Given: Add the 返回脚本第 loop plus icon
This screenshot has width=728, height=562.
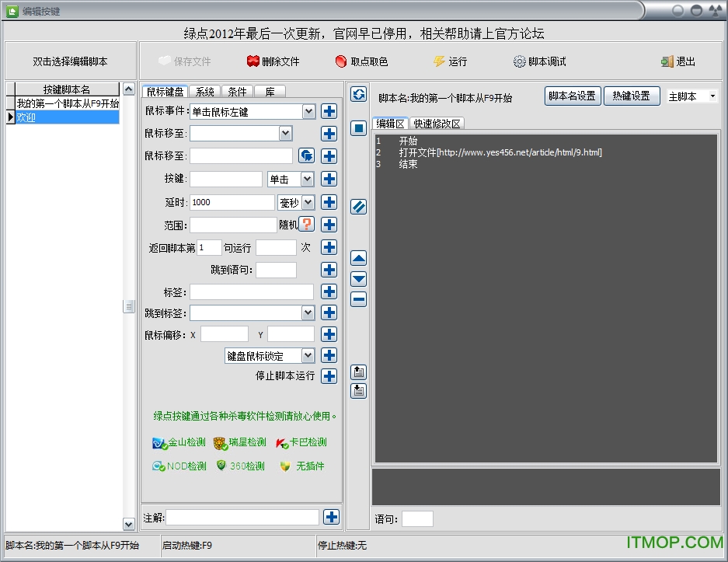Looking at the screenshot, I should click(x=329, y=247).
